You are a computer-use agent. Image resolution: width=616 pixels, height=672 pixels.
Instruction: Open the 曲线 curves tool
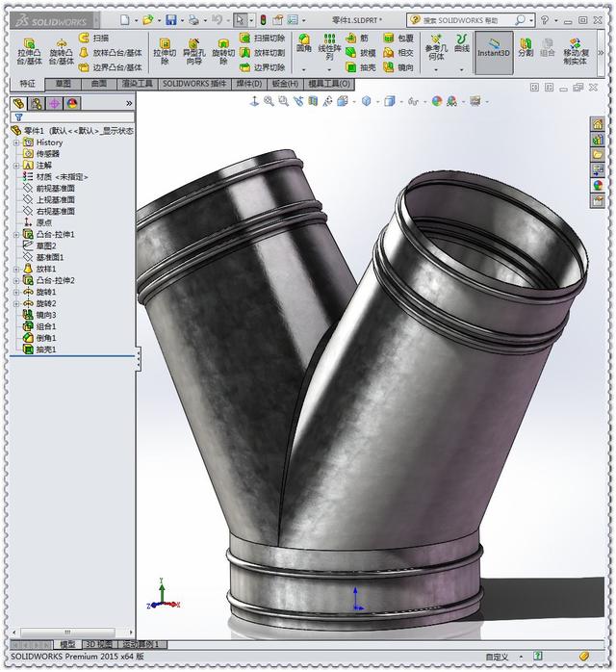pos(462,43)
